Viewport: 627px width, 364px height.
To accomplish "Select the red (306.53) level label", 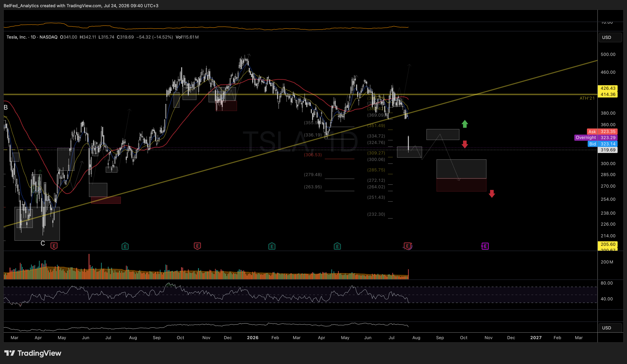I will pyautogui.click(x=313, y=155).
